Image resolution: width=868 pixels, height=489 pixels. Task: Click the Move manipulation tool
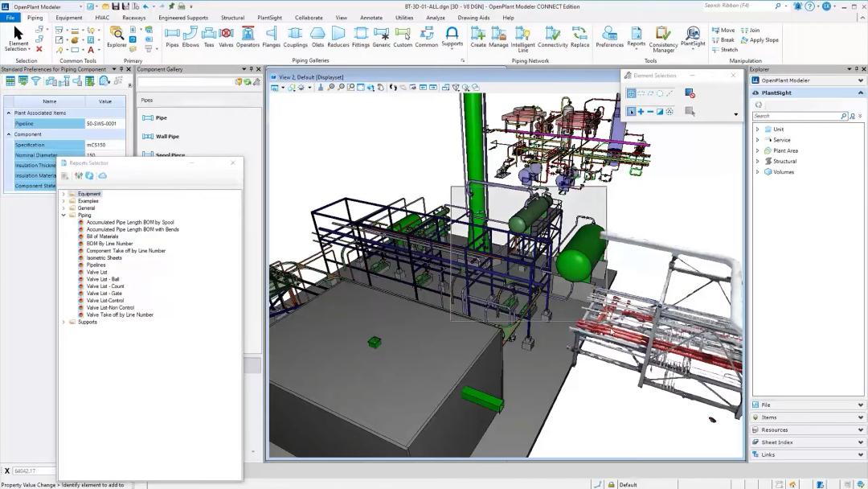(723, 30)
